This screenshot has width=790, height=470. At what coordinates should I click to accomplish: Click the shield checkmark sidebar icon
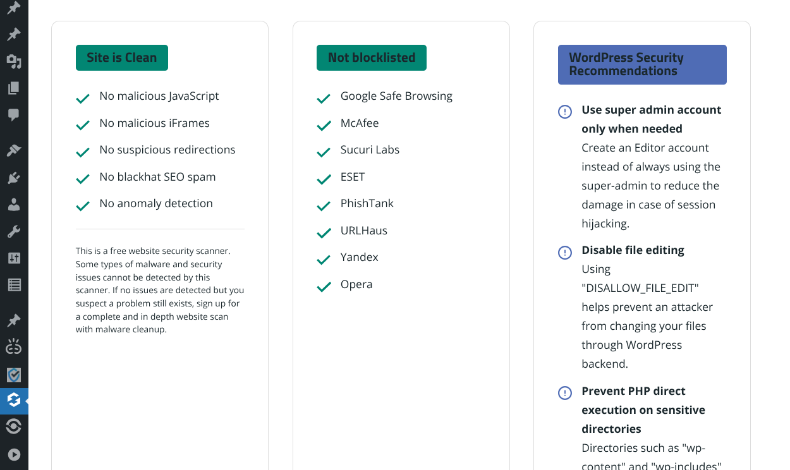point(14,375)
